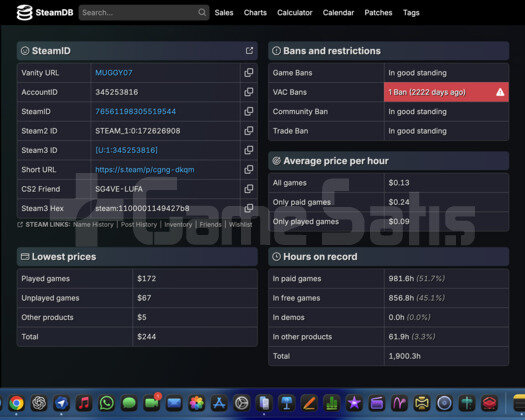Click the VAC ban warning triangle
This screenshot has width=525, height=420.
coord(500,92)
